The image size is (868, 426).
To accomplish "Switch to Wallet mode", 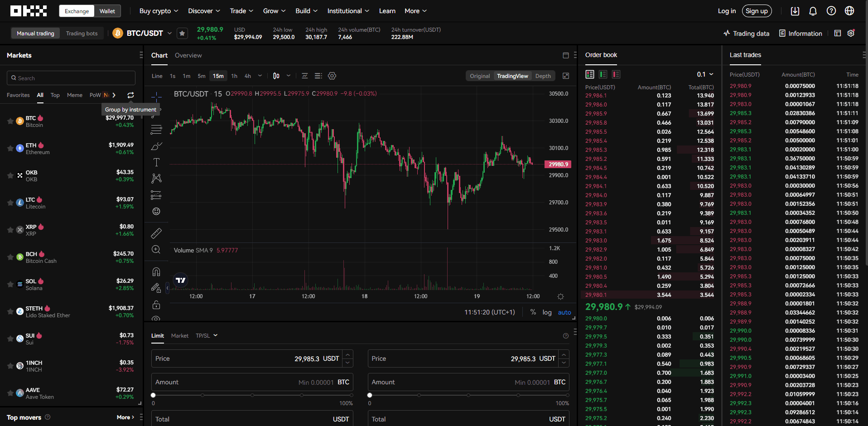I will 107,11.
